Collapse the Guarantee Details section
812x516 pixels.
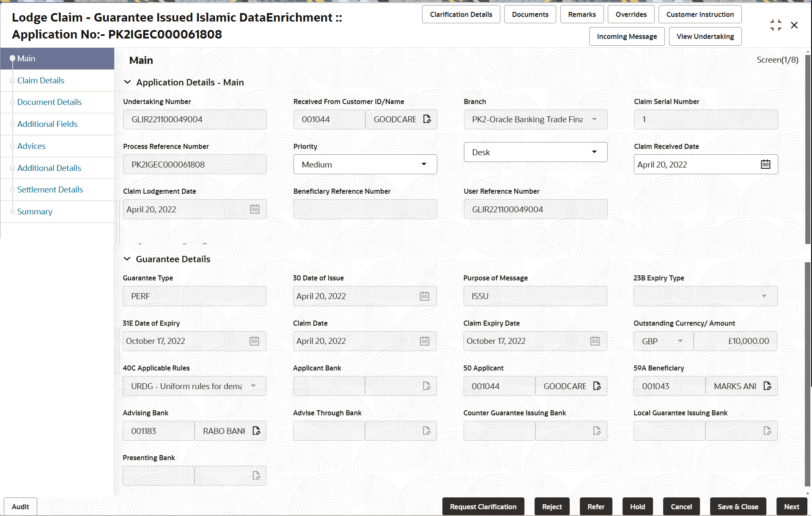point(127,259)
